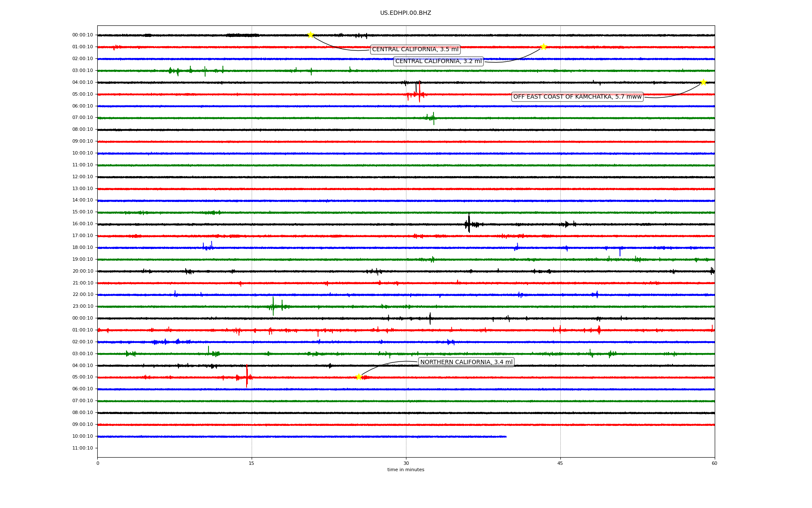The image size is (812, 508).
Task: Click the large black spike on the 16:00:10 trace
Action: (x=469, y=224)
